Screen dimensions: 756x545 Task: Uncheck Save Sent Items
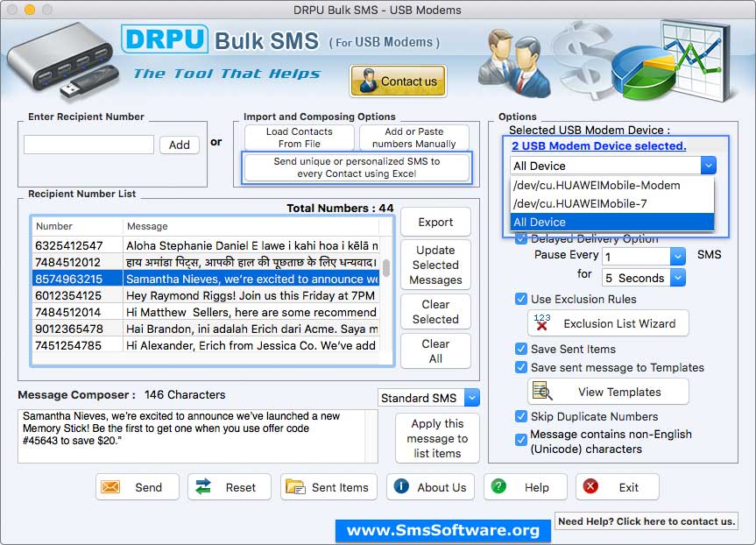[520, 349]
